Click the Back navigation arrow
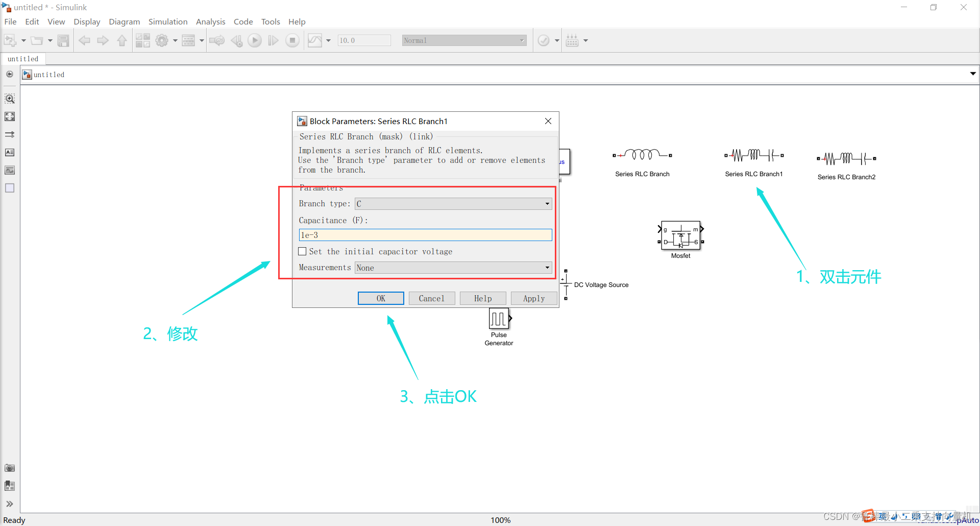Image resolution: width=980 pixels, height=526 pixels. (x=85, y=40)
